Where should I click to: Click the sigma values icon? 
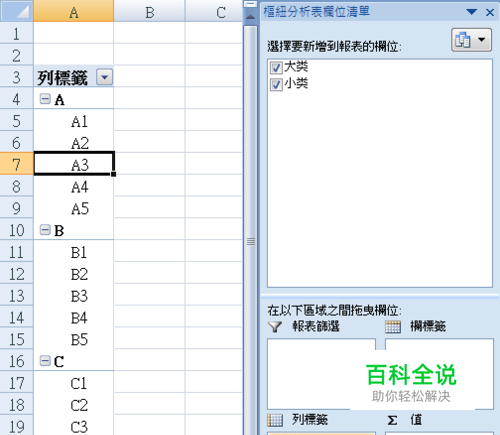392,420
